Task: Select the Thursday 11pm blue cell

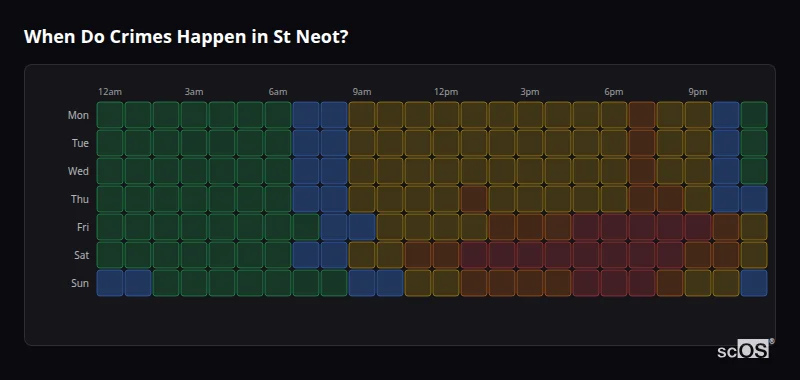Action: pyautogui.click(x=754, y=199)
